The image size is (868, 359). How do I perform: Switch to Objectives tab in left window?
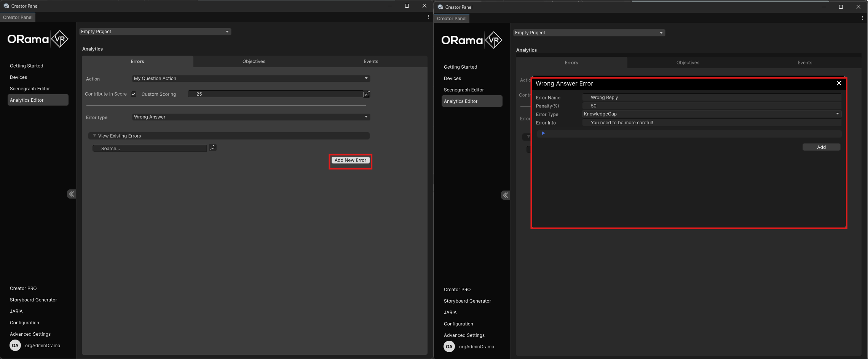pos(254,61)
